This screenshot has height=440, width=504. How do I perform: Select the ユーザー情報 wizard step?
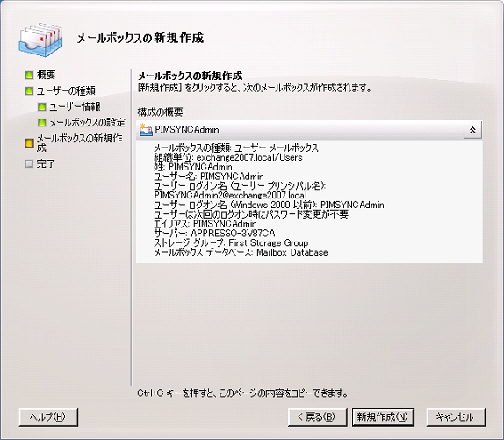coord(75,106)
